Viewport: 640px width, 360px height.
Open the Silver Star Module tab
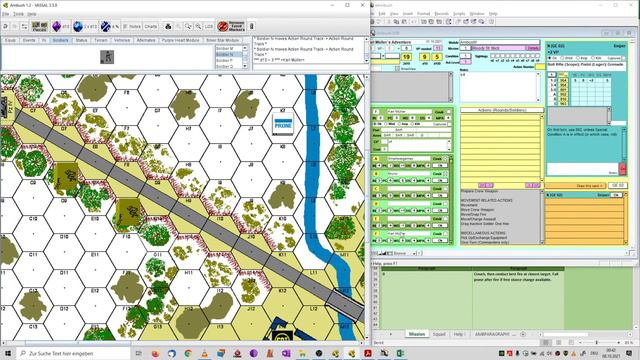222,40
